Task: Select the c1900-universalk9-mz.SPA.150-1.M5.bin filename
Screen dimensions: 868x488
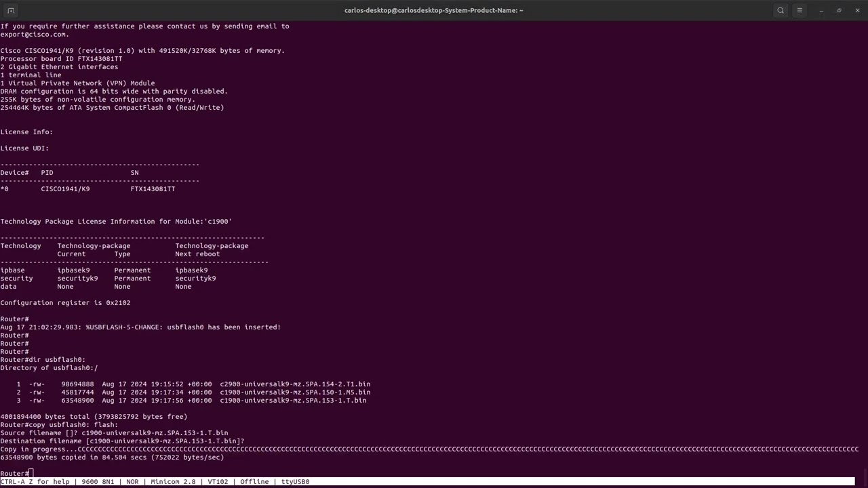Action: pyautogui.click(x=295, y=392)
